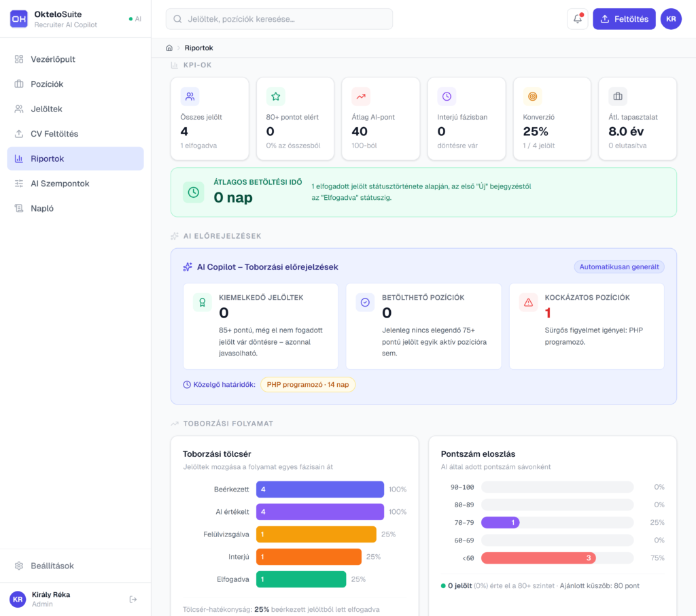Image resolution: width=696 pixels, height=616 pixels.
Task: Click the award icon in Kiemelkedő jelöltek
Action: [x=203, y=303]
